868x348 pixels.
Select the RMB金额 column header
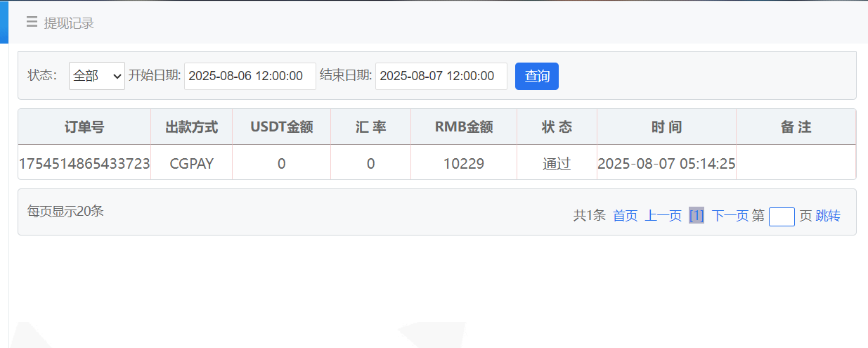464,127
